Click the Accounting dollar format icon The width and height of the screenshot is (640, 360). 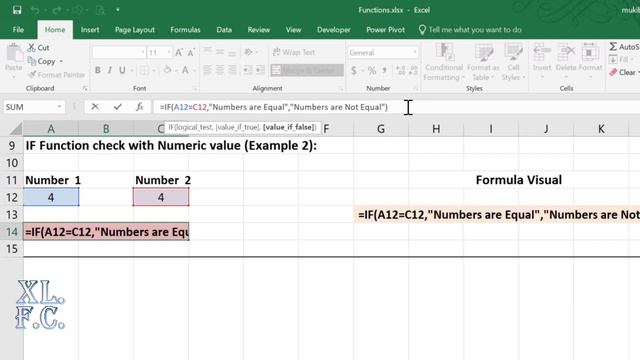[353, 70]
